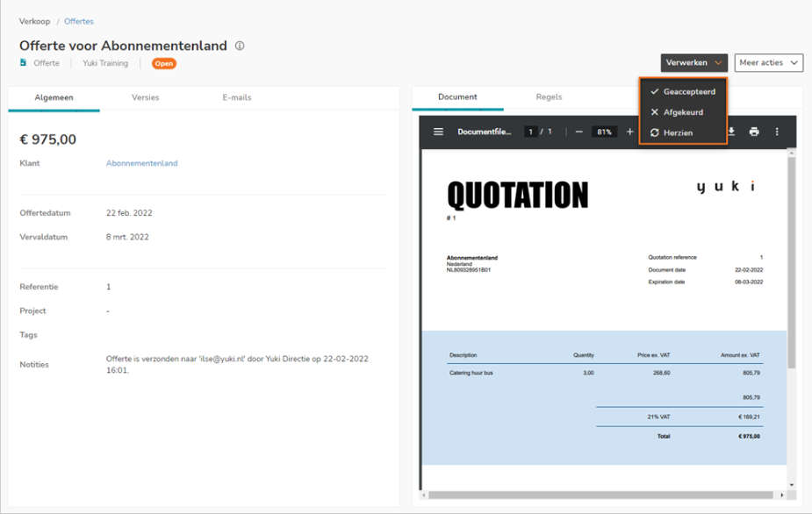Zoom out the PDF with the minus icon
Image resolution: width=812 pixels, height=514 pixels.
pos(579,132)
